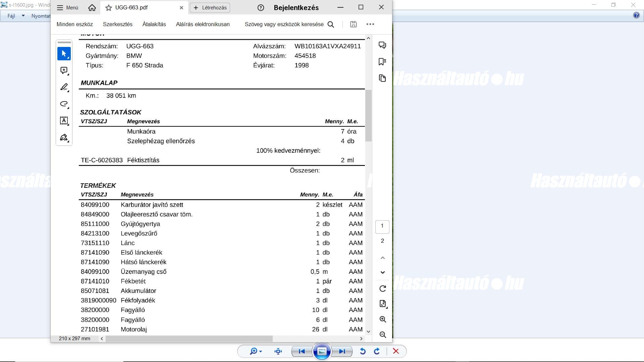Go to the Acrobat home view
Viewport: 644px width, 362px height.
tap(92, 8)
